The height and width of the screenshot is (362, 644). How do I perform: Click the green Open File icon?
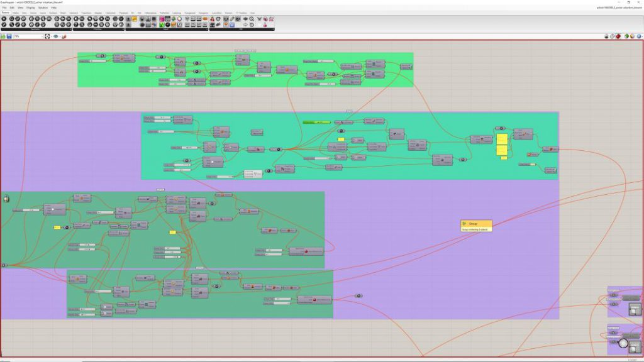(3, 36)
